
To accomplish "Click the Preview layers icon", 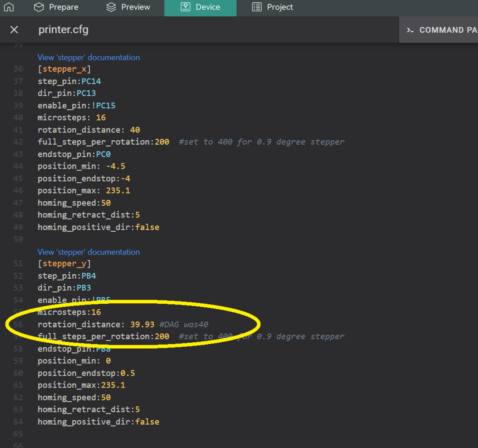I will point(111,7).
